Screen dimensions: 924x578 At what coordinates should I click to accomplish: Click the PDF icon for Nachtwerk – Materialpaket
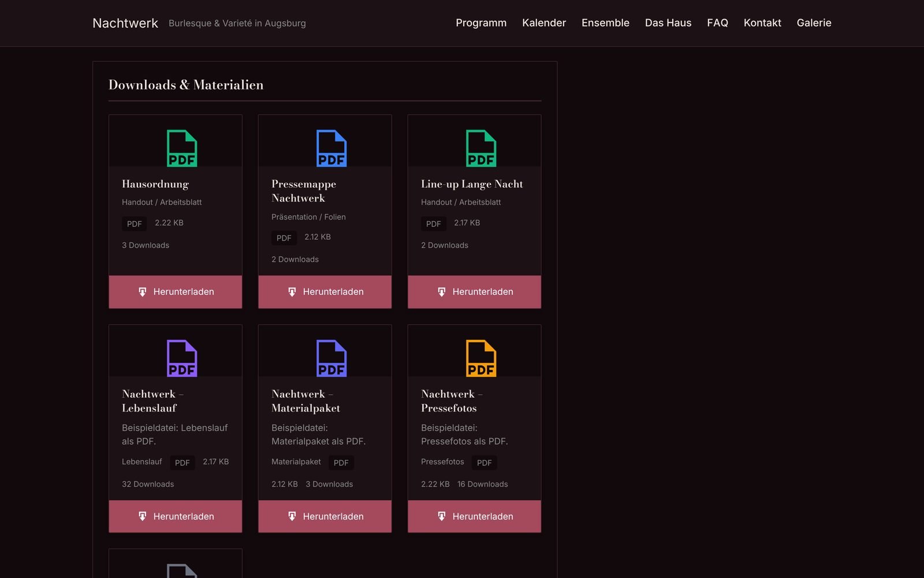331,358
